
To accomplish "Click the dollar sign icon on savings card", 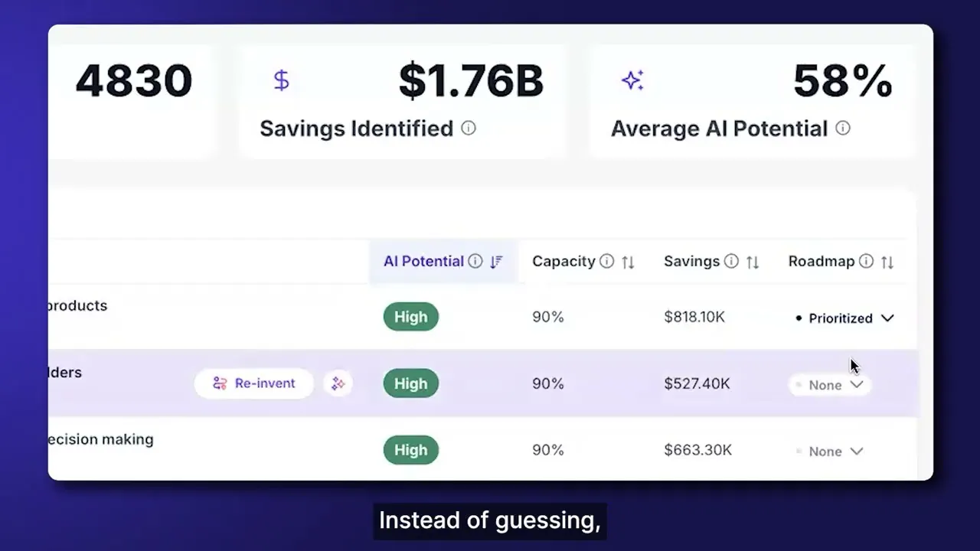I will pyautogui.click(x=282, y=80).
